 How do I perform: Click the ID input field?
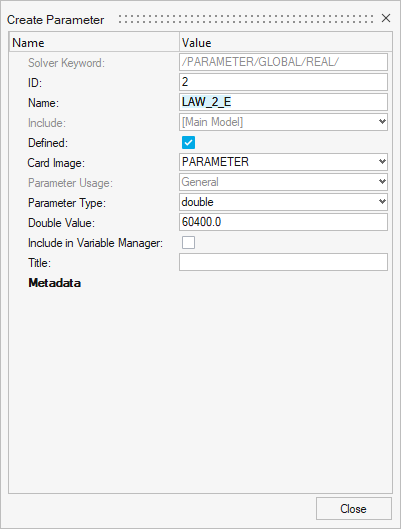click(283, 82)
